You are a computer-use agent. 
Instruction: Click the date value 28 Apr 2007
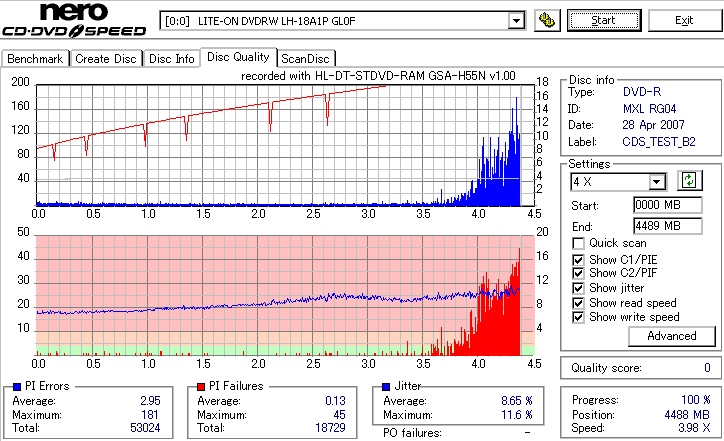(653, 125)
